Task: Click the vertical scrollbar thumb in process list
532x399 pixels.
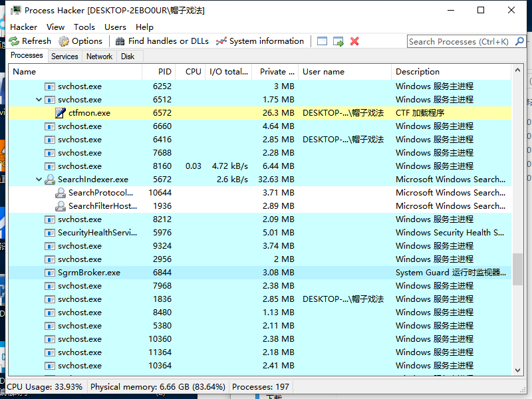Action: (519, 269)
